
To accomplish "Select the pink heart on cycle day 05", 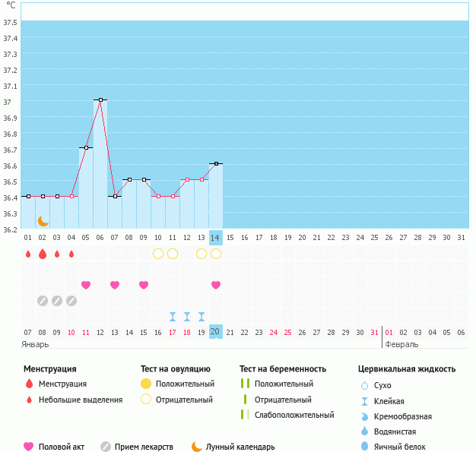I will coord(86,285).
